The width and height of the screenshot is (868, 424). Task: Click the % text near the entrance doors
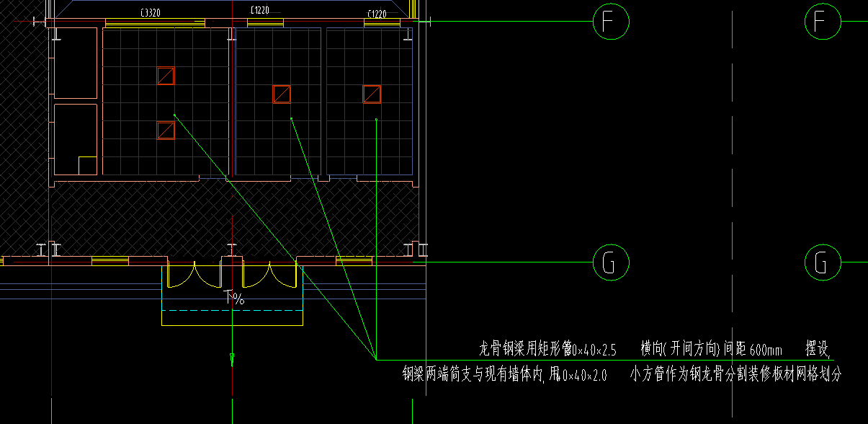tap(238, 299)
